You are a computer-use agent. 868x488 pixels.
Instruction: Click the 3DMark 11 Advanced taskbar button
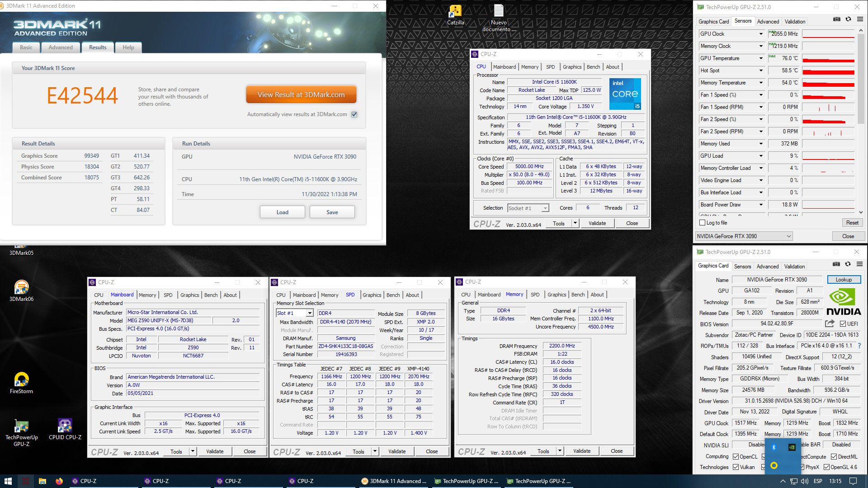point(394,481)
